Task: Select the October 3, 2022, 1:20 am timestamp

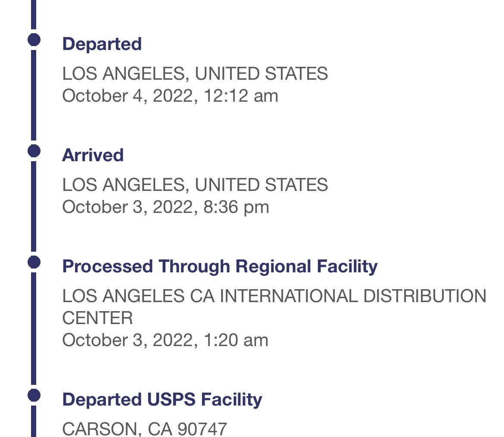Action: (165, 340)
